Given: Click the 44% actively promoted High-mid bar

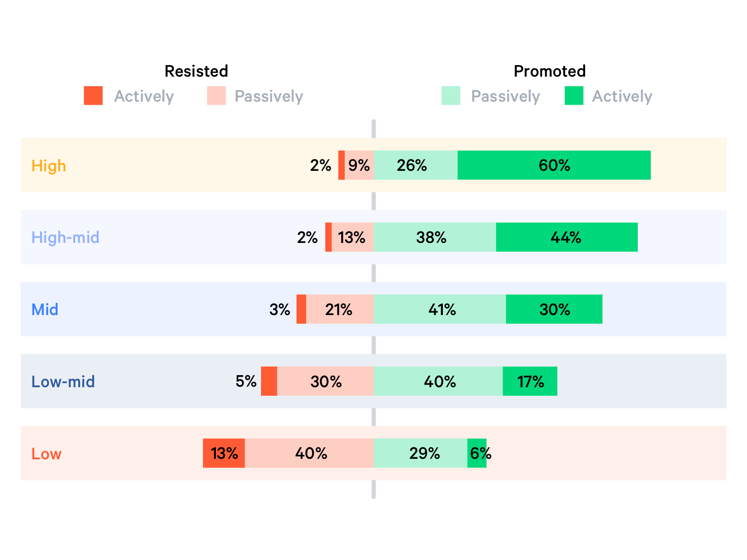Looking at the screenshot, I should coord(567,237).
